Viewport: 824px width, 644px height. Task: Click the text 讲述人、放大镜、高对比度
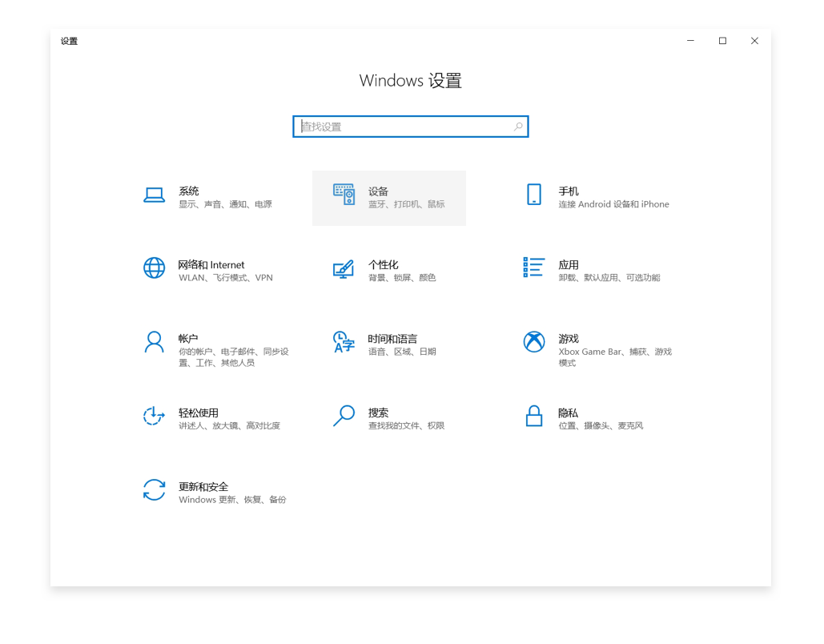(230, 426)
